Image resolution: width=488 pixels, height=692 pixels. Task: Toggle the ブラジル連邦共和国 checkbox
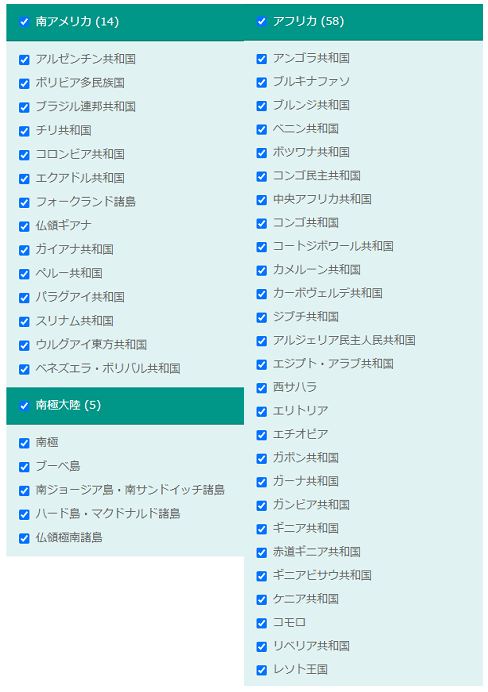(24, 107)
